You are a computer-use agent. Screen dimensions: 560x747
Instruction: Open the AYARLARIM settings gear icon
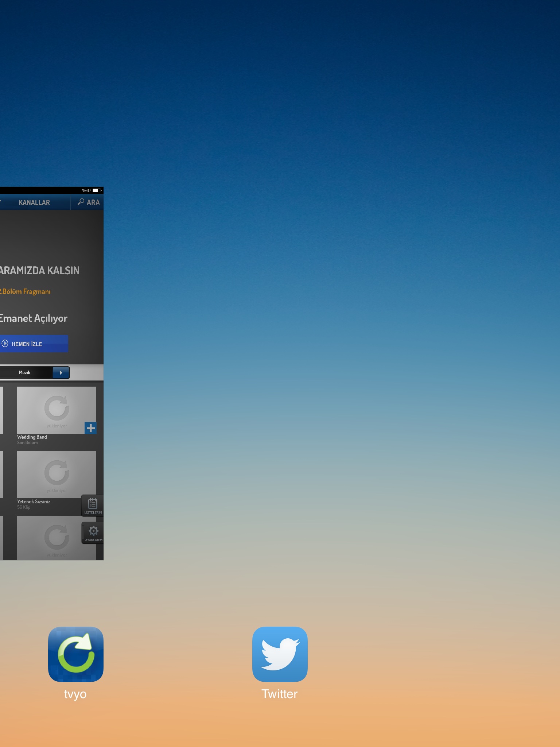click(93, 533)
